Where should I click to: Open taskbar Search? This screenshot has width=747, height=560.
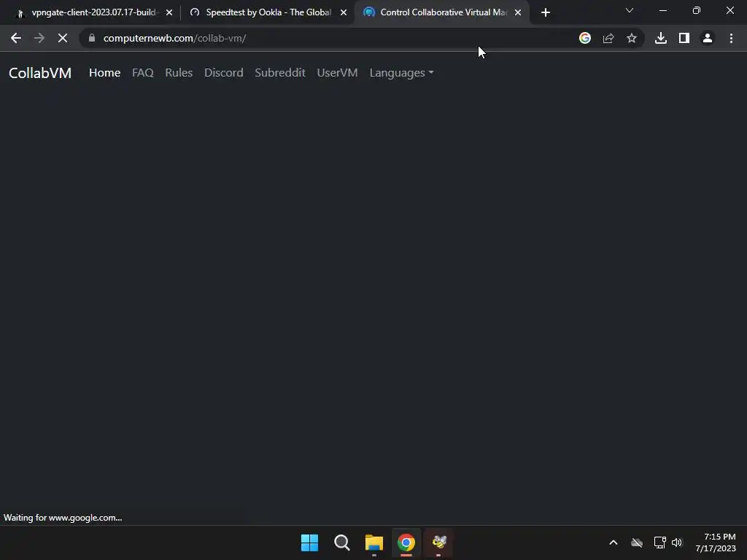342,542
